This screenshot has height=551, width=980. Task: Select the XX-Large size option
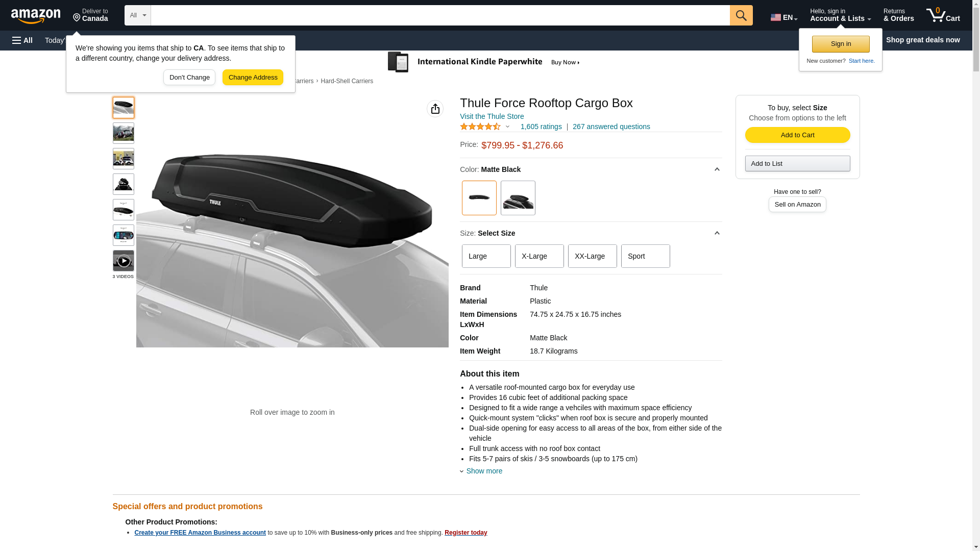(x=593, y=256)
